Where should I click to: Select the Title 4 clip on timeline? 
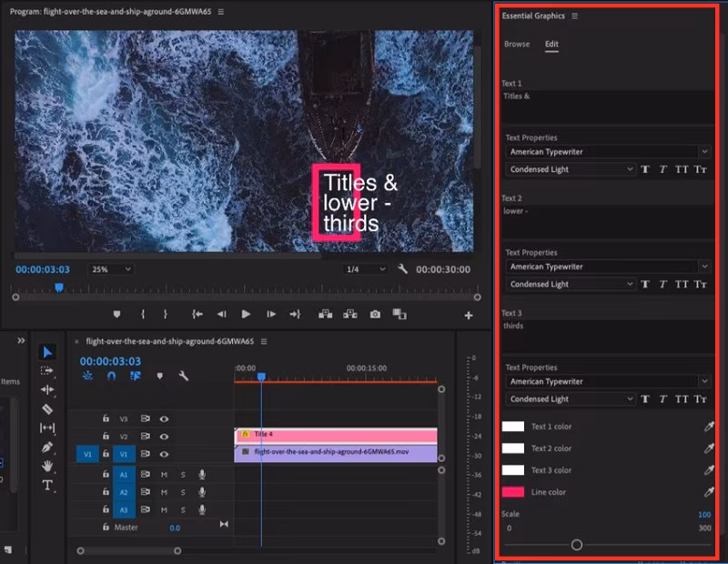click(x=337, y=435)
